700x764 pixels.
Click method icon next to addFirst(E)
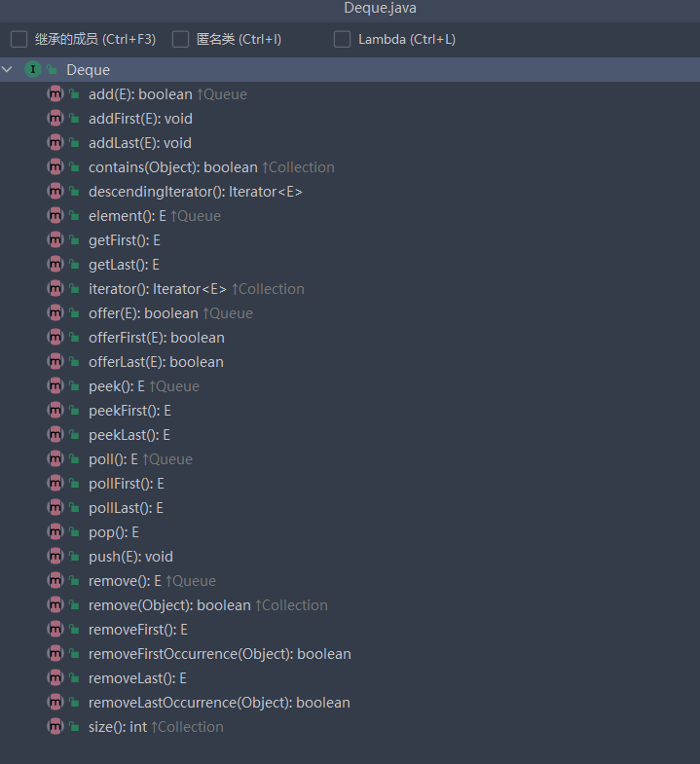click(x=55, y=119)
